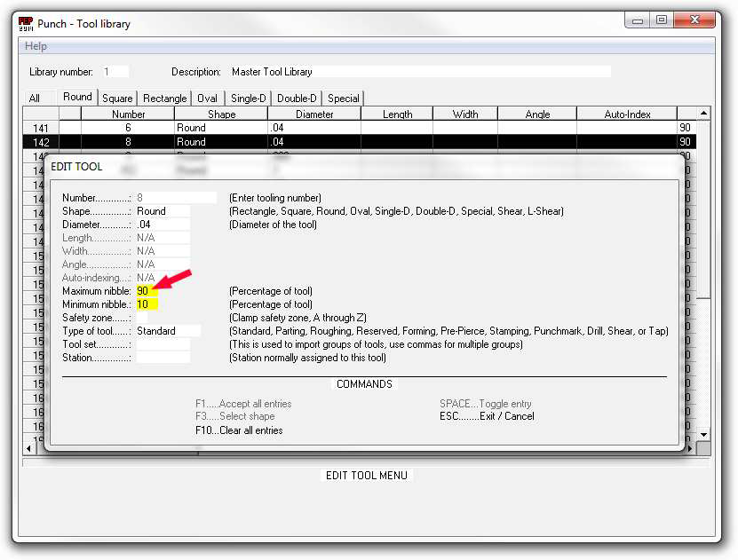Click the Punch app icon in title bar
Screen dimensions: 738x560
[x=26, y=23]
